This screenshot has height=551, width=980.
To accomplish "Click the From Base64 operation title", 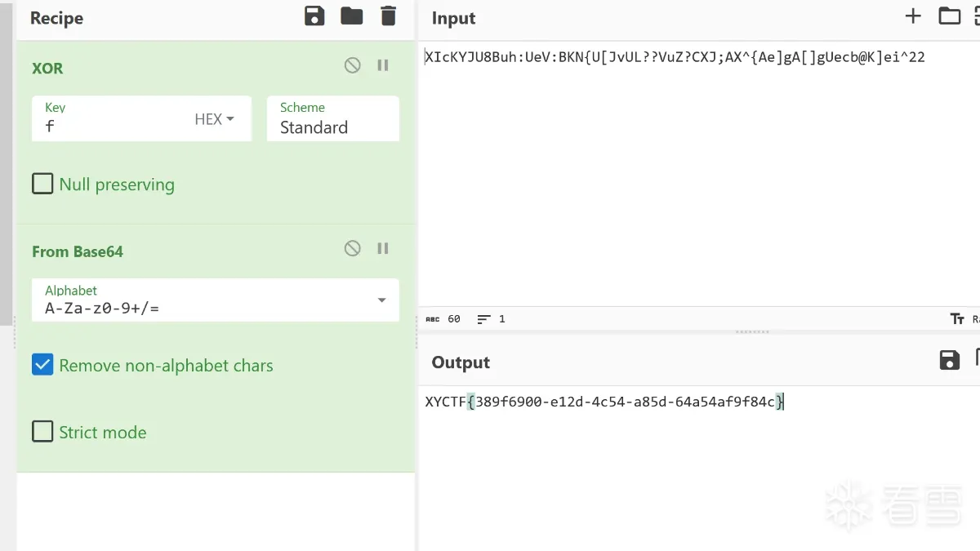I will coord(78,251).
